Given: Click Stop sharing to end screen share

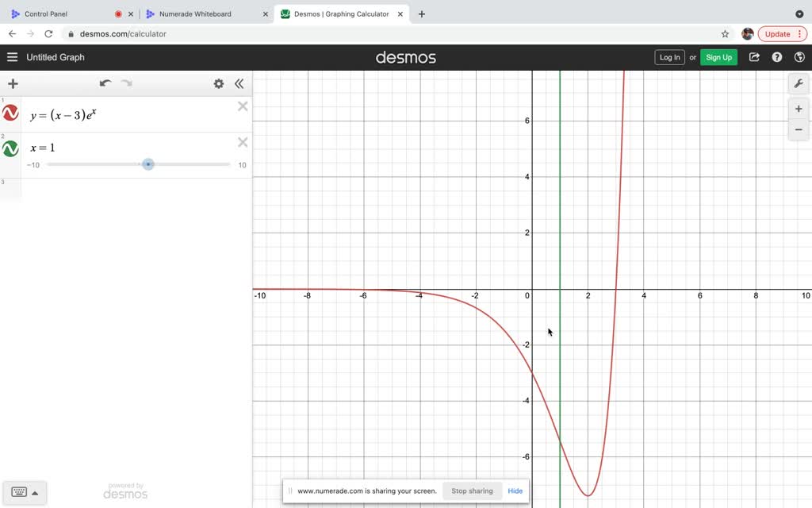Looking at the screenshot, I should [472, 491].
